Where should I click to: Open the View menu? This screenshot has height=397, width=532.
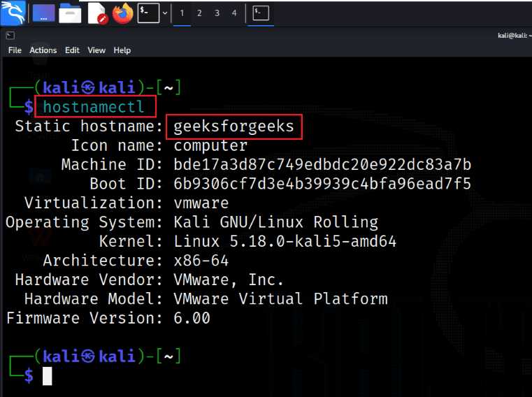coord(96,50)
